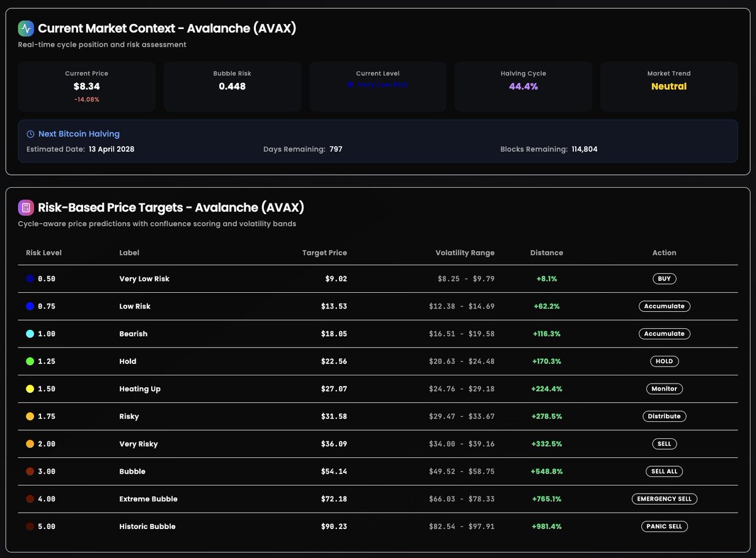The image size is (756, 558).
Task: Click the Label column header
Action: (x=129, y=253)
